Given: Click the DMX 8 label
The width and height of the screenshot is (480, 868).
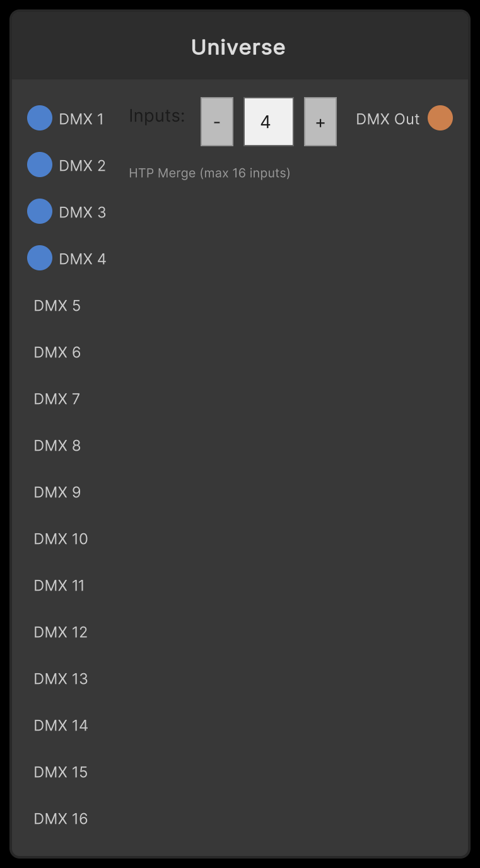Looking at the screenshot, I should 57,446.
